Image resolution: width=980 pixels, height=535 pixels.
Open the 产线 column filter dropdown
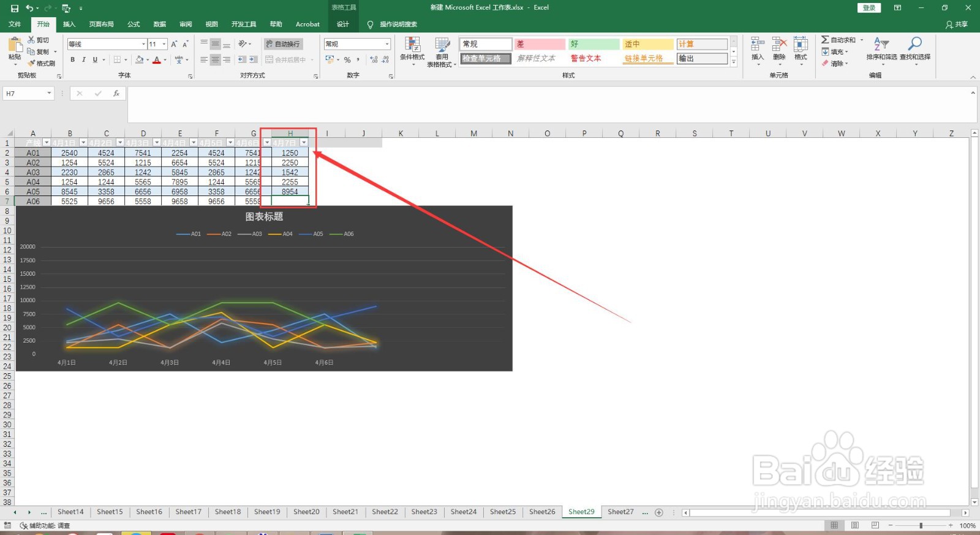tap(47, 143)
